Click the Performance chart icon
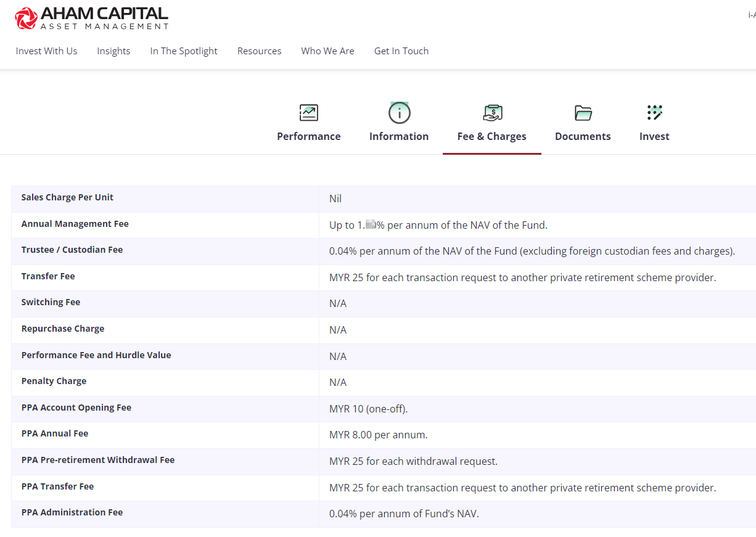 308,113
